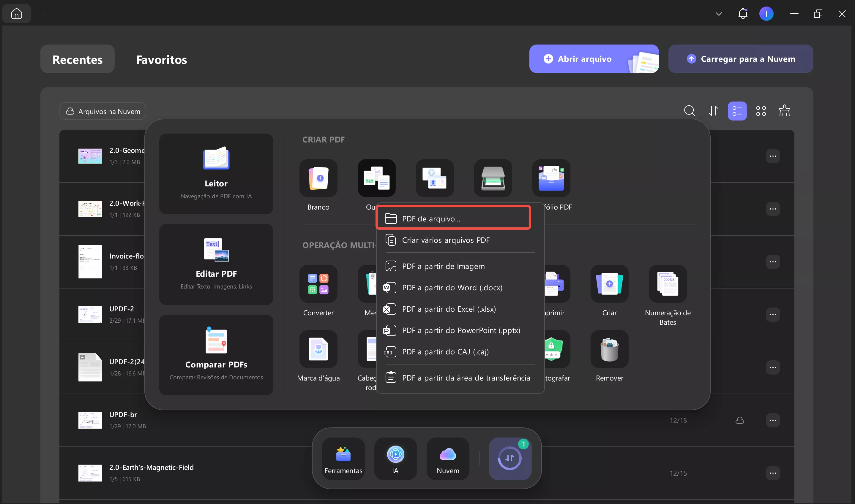Enable the Arquivos na Nuvem filter
Screen dimensions: 855x504
102,111
